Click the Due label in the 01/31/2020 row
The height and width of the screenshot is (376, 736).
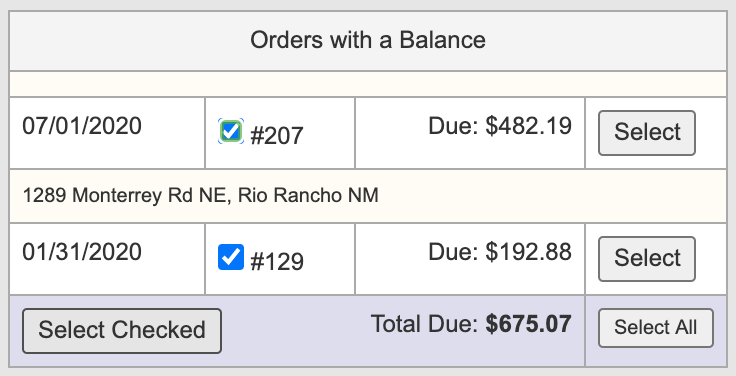[453, 252]
